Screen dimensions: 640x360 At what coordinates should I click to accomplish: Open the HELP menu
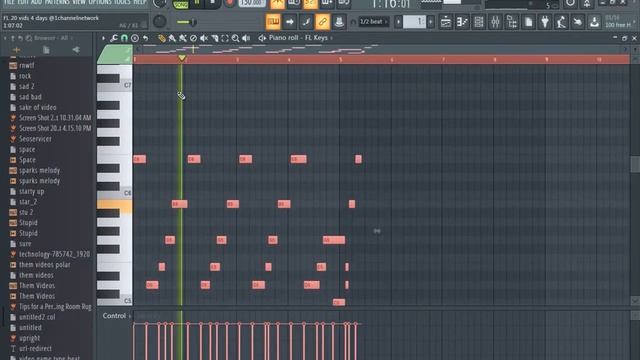pyautogui.click(x=140, y=2)
